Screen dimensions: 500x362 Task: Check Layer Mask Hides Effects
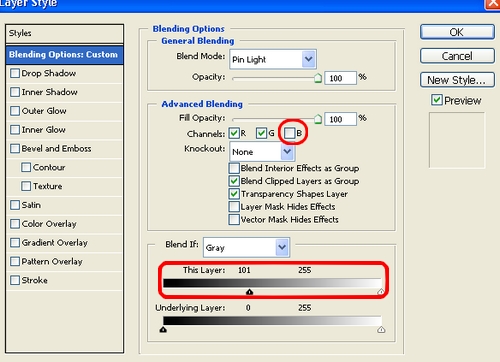(234, 207)
